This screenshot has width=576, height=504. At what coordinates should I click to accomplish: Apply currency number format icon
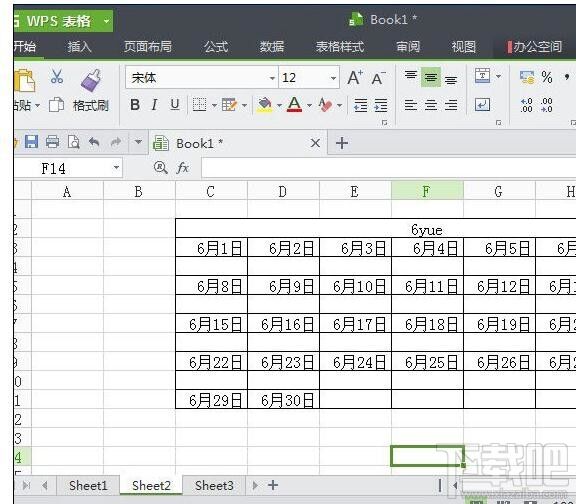coord(527,77)
